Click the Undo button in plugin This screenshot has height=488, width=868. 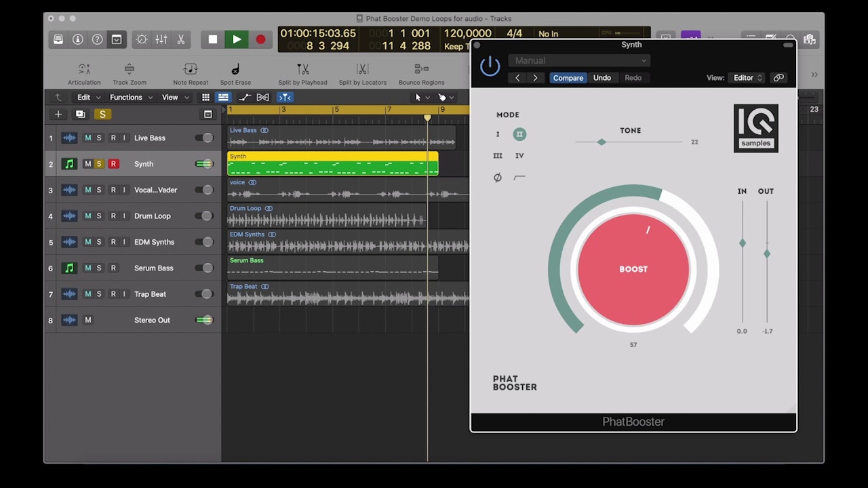click(x=602, y=78)
